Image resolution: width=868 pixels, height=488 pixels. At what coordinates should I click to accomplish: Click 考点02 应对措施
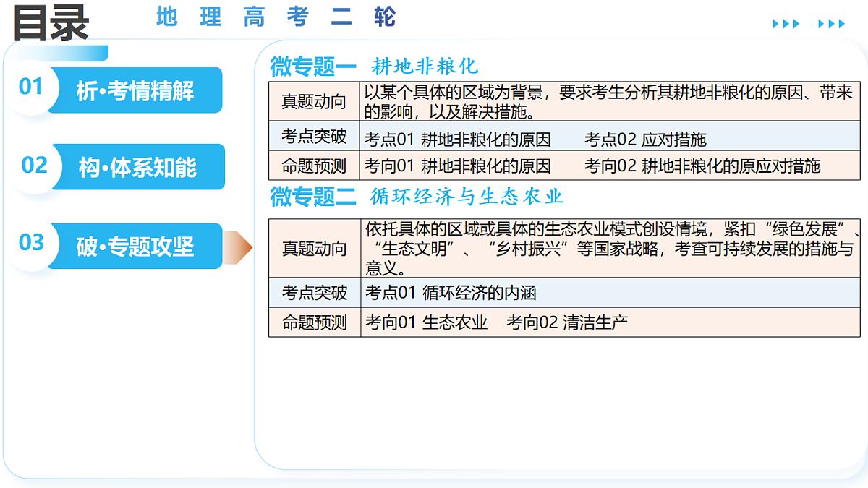[645, 140]
